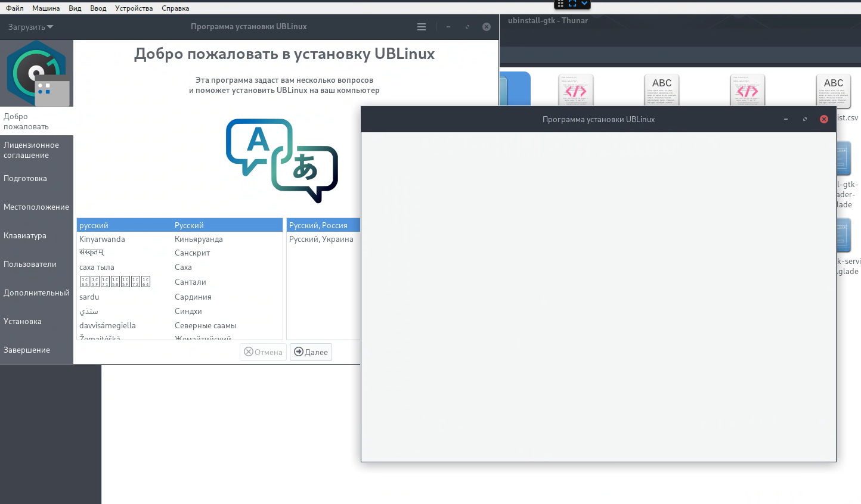Close the empty front installer dialog
The height and width of the screenshot is (504, 861).
[824, 119]
